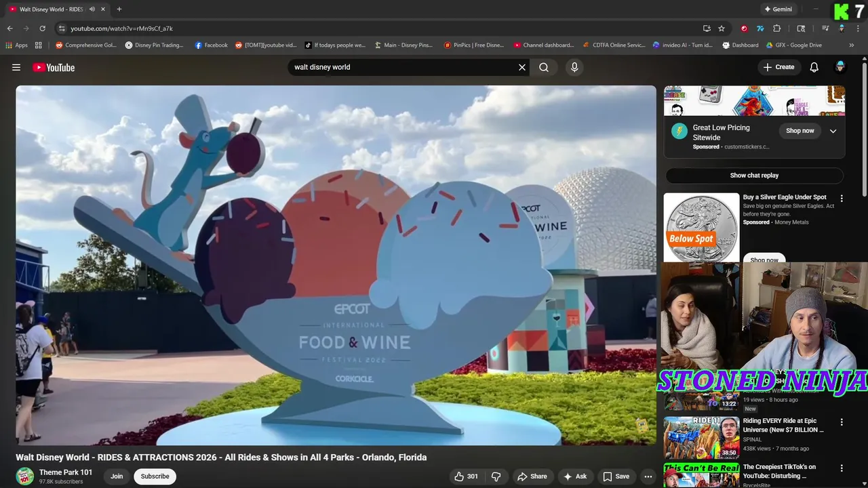Open the YouTube guide hamburger menu
868x488 pixels.
(16, 67)
